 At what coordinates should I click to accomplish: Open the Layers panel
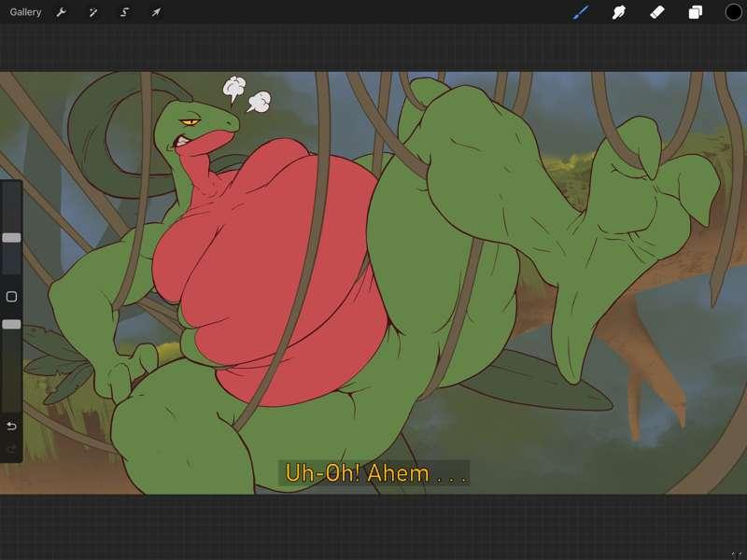[x=695, y=12]
